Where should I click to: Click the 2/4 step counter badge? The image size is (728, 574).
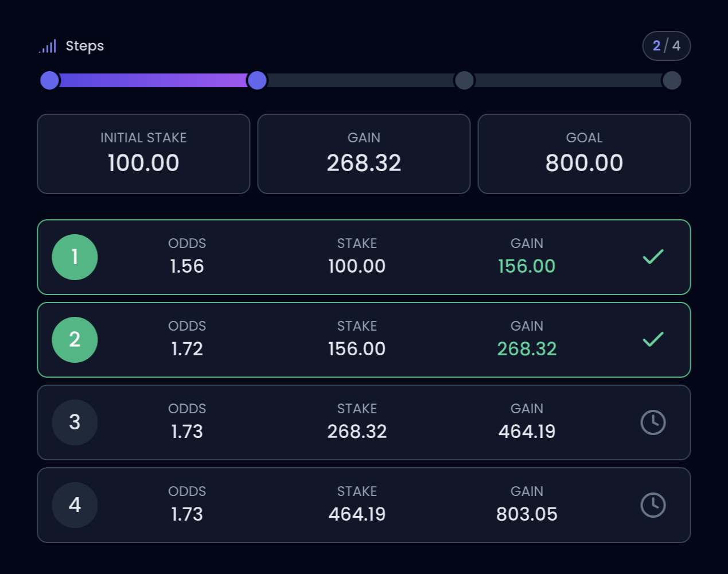[x=666, y=46]
